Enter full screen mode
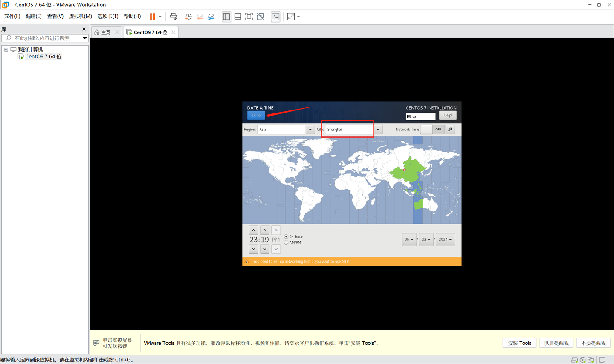The height and width of the screenshot is (364, 614). [x=249, y=16]
